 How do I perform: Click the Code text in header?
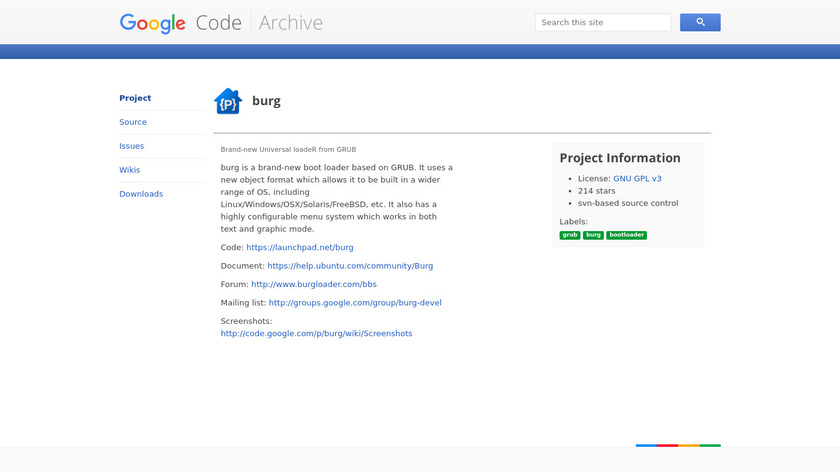coord(219,23)
